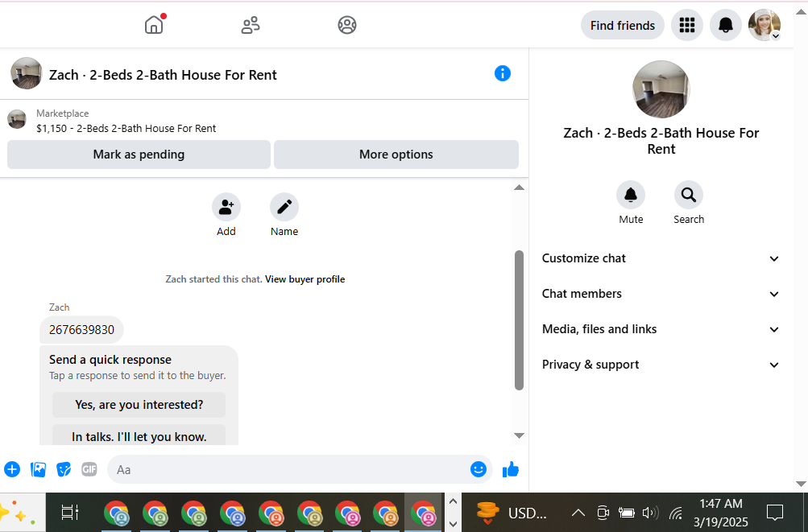Screen dimensions: 808x532
Task: Open the Wi-Fi network tray icon
Action: (676, 513)
